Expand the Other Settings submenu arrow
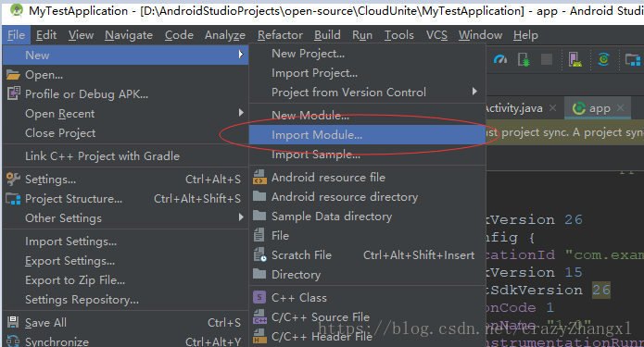 click(241, 217)
